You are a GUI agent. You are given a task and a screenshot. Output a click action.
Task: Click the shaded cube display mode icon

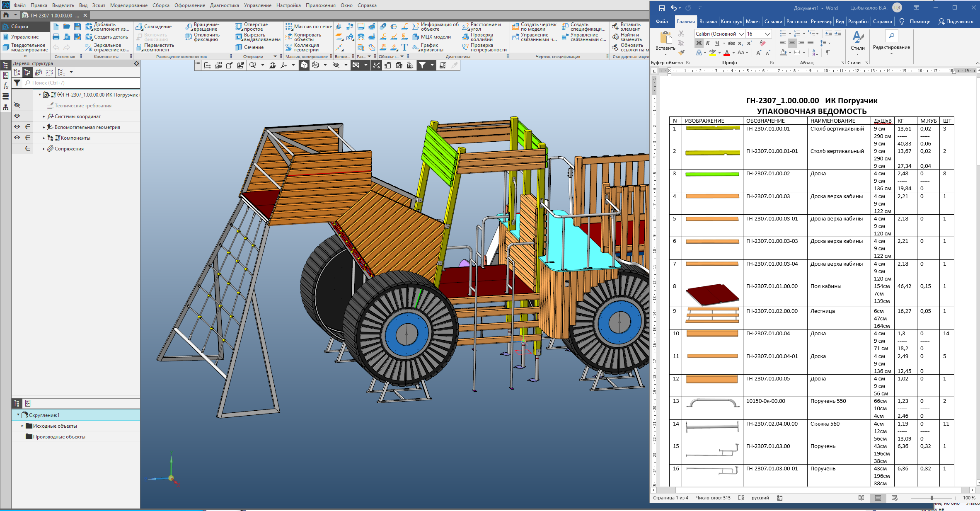click(x=304, y=65)
